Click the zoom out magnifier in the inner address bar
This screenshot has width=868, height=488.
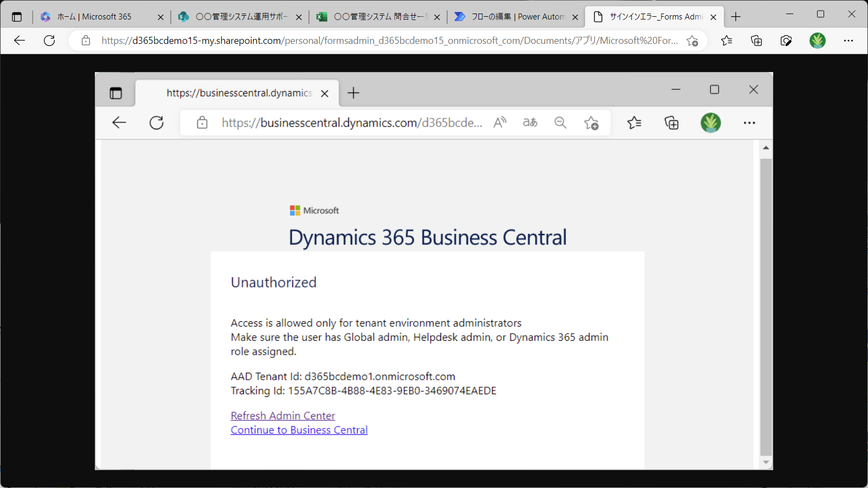tap(560, 122)
